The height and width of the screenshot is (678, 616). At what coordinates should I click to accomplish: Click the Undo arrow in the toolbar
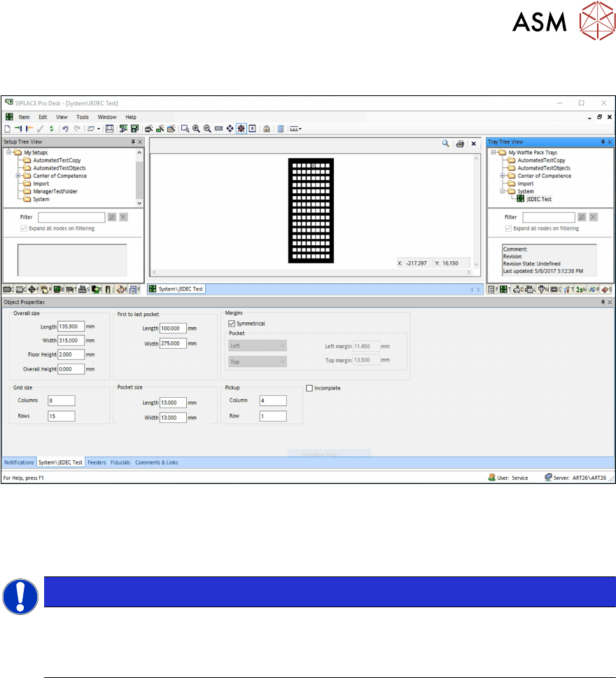[x=65, y=129]
